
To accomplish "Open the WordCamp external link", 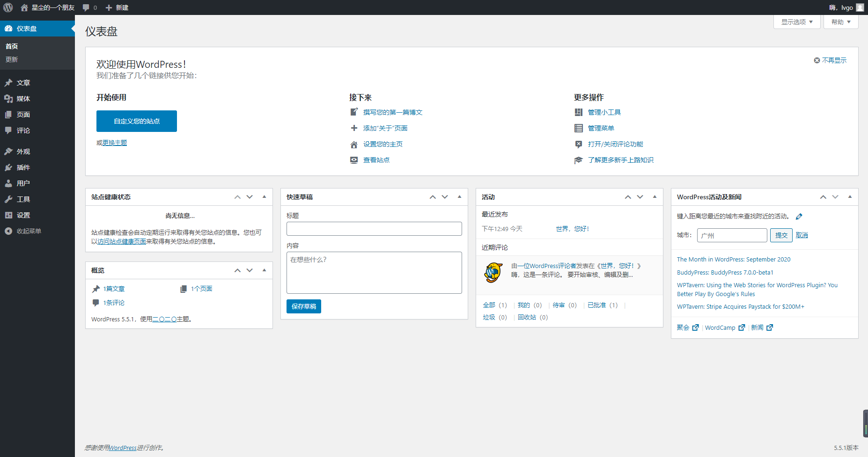I will click(725, 328).
